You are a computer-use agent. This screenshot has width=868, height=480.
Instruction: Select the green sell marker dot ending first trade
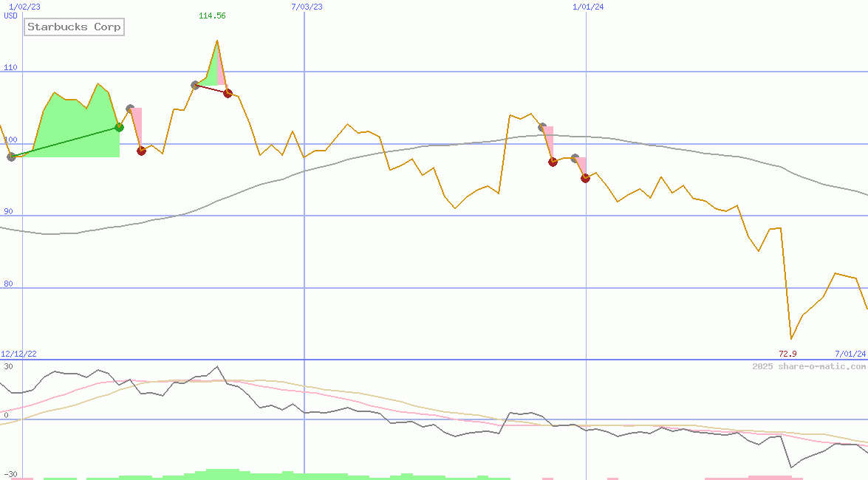(119, 128)
